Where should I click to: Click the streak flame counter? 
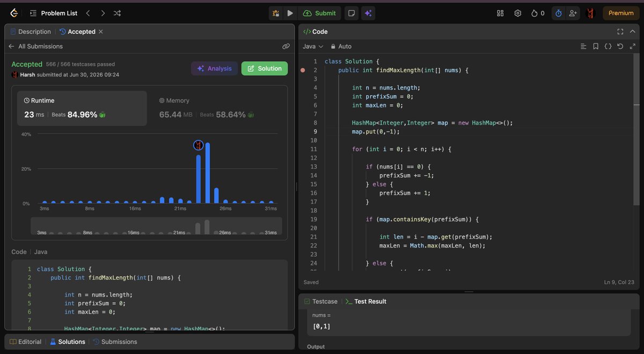[538, 13]
